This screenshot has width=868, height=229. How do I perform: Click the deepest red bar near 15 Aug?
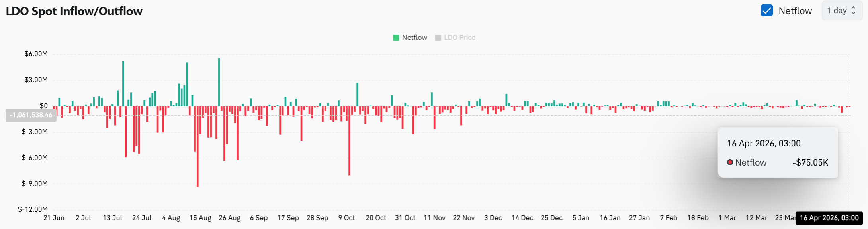197,146
